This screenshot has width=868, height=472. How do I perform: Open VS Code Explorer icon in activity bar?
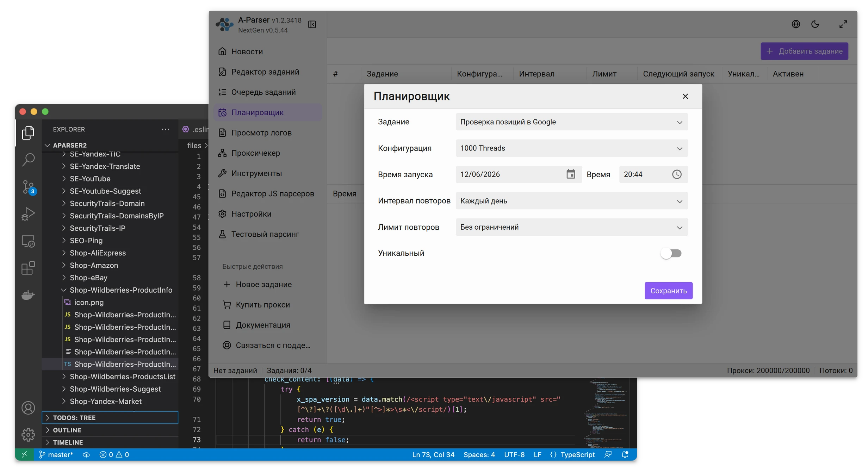pos(28,133)
